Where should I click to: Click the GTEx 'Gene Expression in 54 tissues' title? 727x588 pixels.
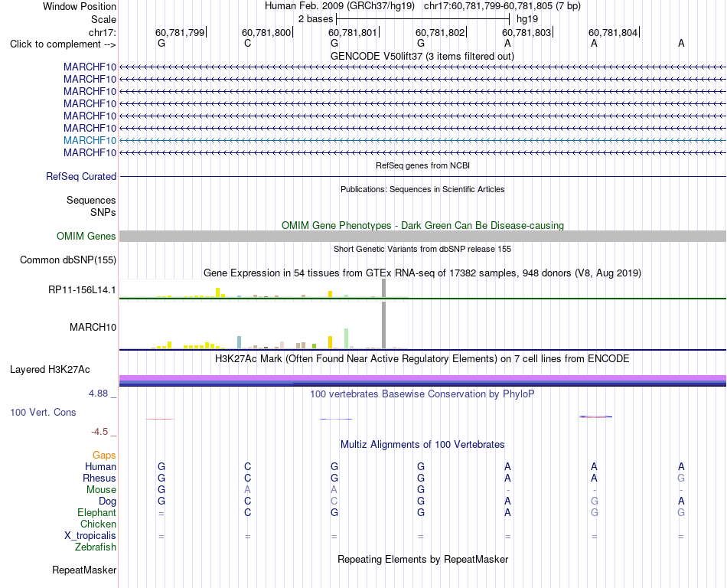(x=422, y=273)
